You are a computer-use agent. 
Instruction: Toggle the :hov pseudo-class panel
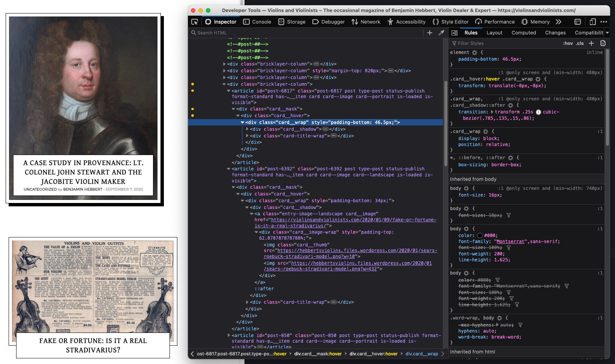pyautogui.click(x=568, y=43)
